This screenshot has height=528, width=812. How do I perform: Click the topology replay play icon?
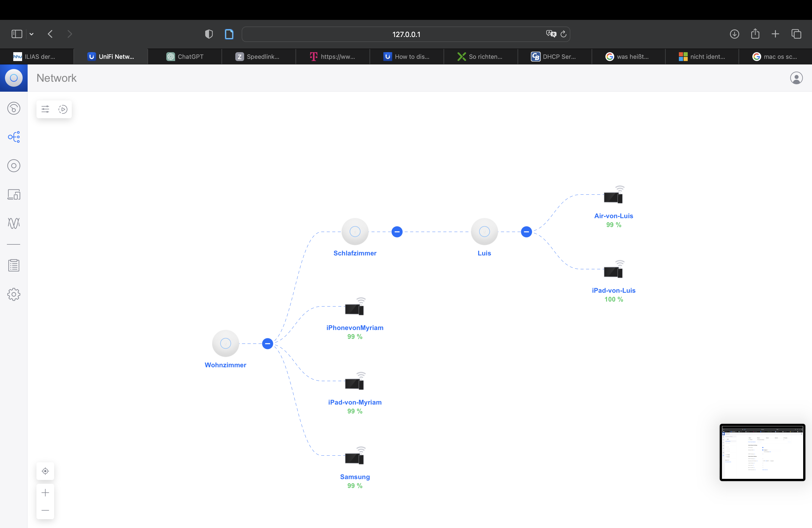[63, 109]
